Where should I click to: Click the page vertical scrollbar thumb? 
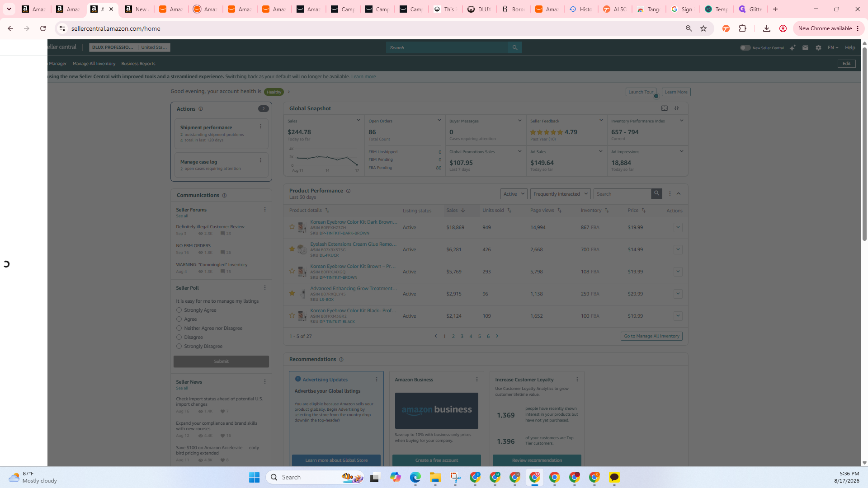coord(864,145)
